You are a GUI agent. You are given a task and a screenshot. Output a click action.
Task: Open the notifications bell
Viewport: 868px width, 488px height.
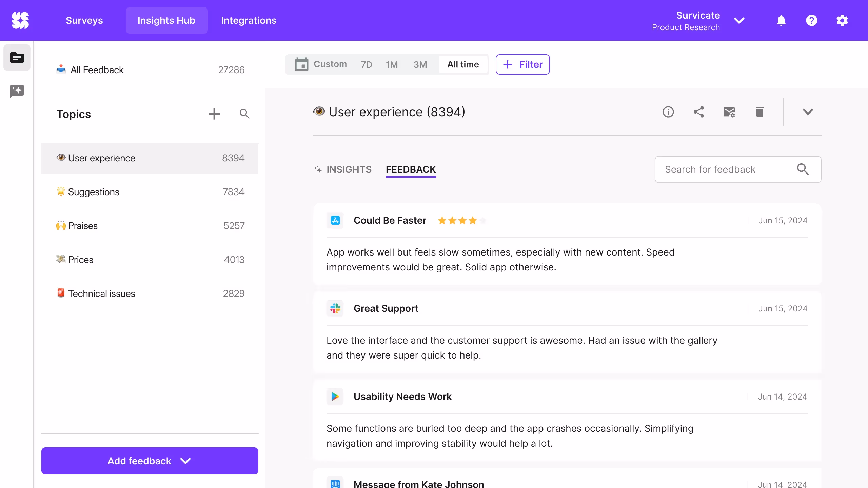[781, 21]
